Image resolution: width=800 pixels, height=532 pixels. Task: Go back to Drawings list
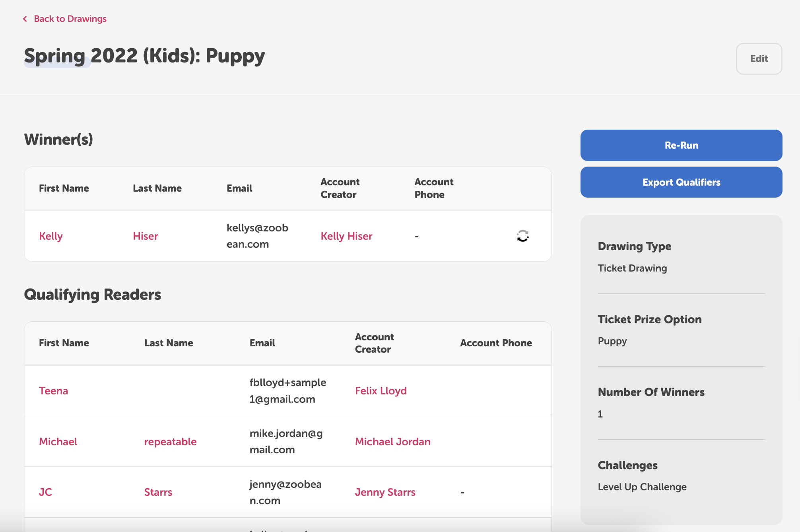[x=70, y=19]
